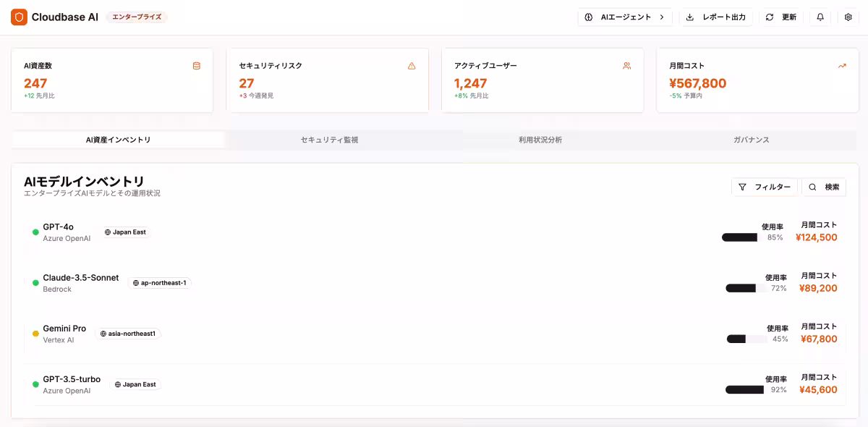Click the trend arrow icon on 月間コスト card
Screen dimensions: 868x427
842,66
